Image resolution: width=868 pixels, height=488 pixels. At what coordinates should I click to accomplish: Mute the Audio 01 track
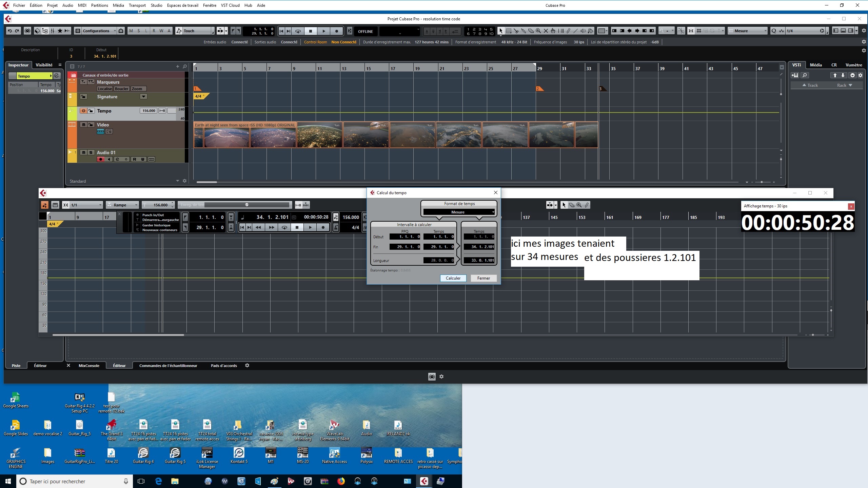(x=83, y=152)
